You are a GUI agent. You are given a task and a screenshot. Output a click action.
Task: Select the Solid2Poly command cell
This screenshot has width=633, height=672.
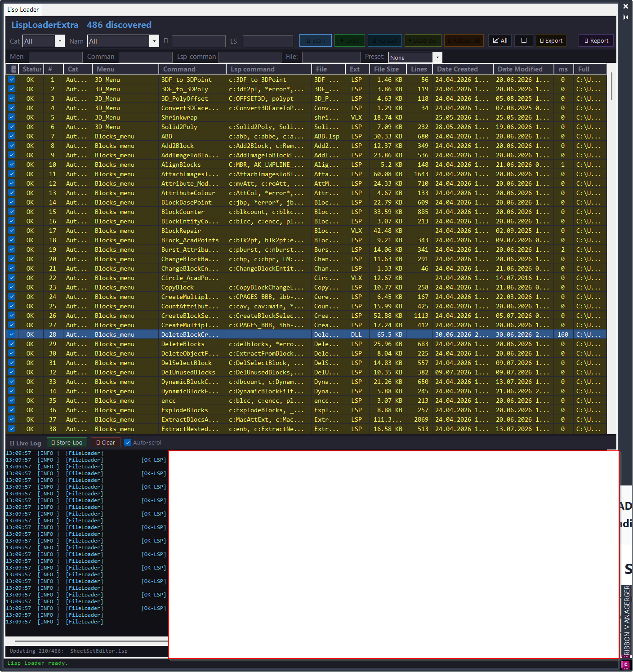[x=192, y=127]
